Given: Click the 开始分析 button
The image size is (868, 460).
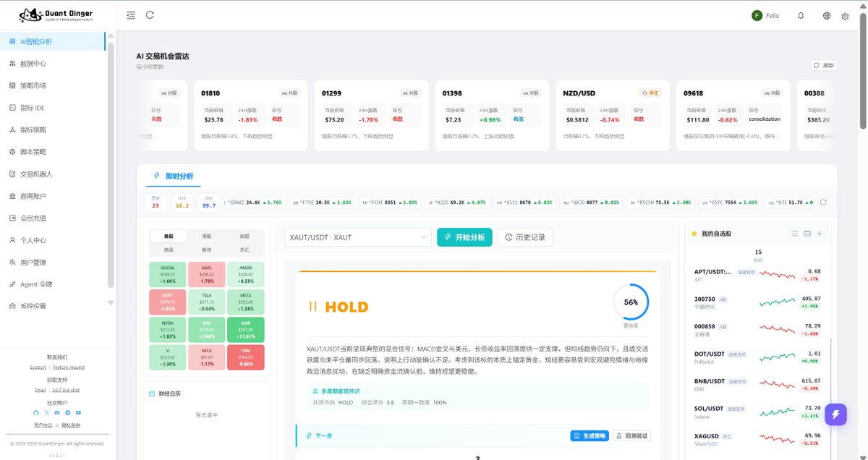Looking at the screenshot, I should [x=464, y=237].
